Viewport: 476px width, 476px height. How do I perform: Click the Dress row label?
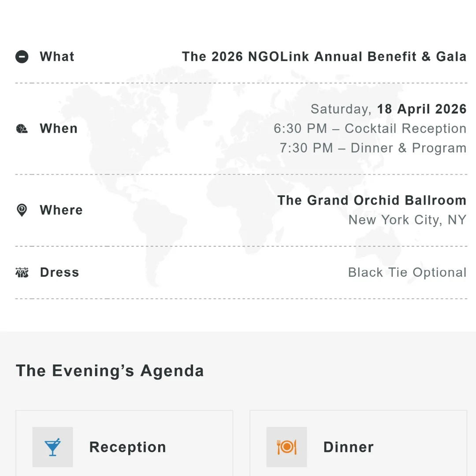coord(59,272)
